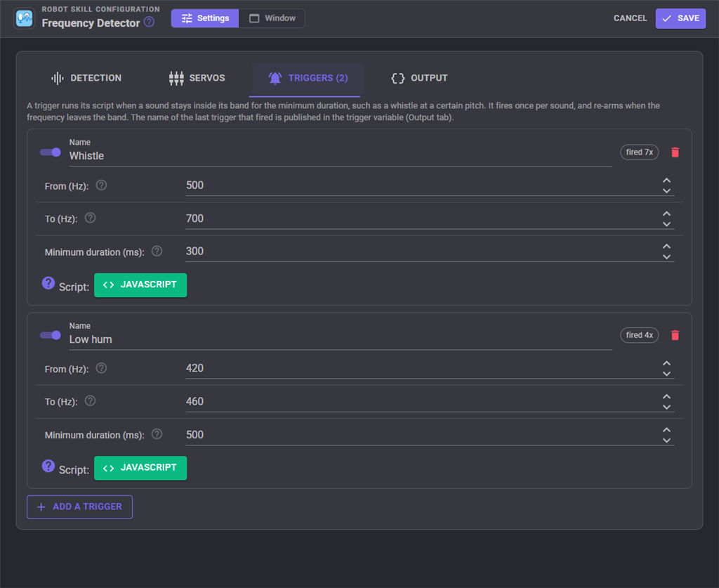
Task: Open Script help icon in Low hum trigger
Action: (48, 466)
